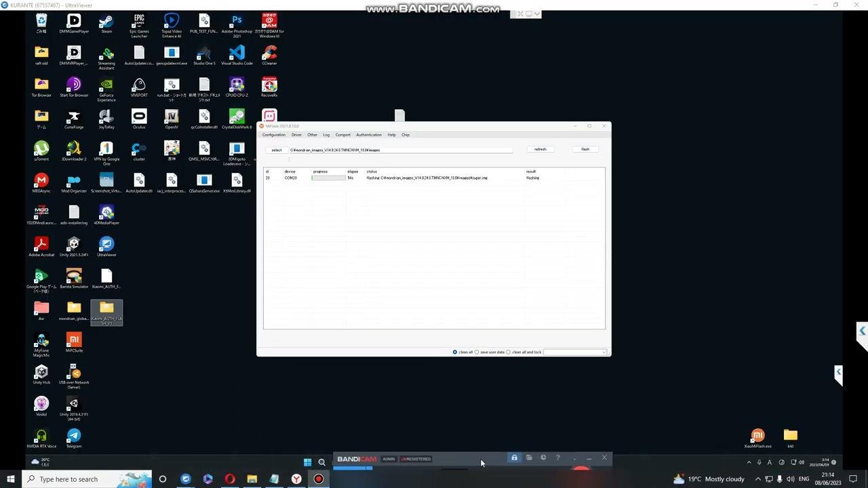
Task: Click the Visual Studio Code desktop icon
Action: coord(237,56)
